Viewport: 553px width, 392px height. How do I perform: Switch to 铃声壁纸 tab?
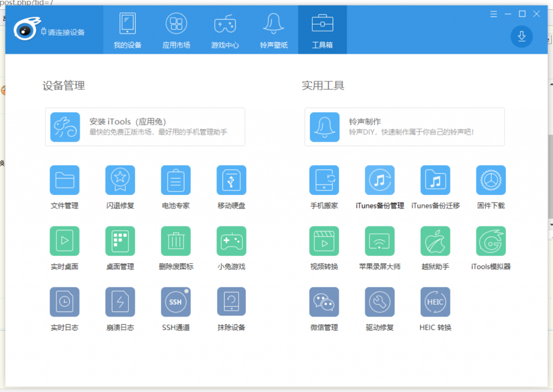click(x=274, y=30)
